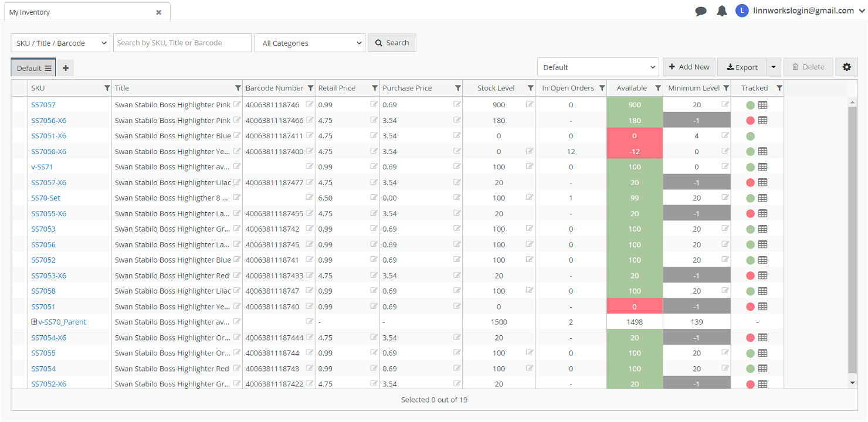Edit retail price of SS7051-X6
The image size is (868, 422).
374,135
